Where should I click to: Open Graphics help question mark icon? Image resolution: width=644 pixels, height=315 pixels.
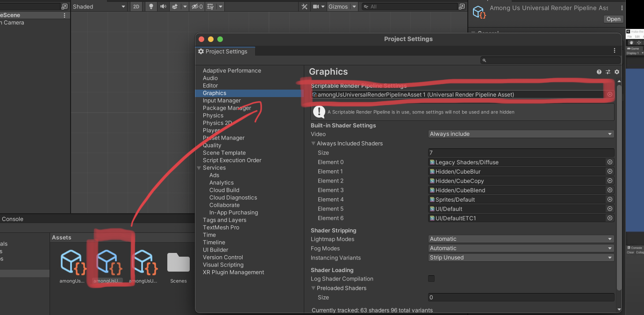pos(599,72)
